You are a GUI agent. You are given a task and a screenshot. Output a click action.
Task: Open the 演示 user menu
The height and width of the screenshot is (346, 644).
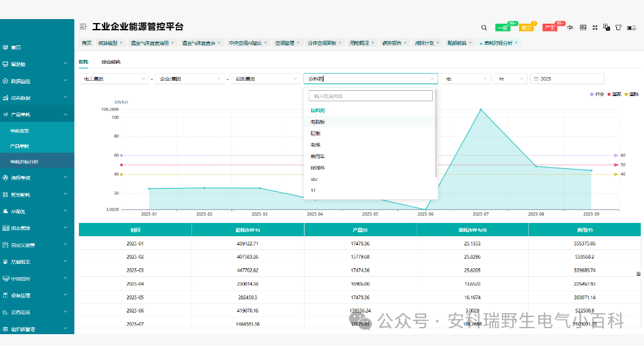632,28
